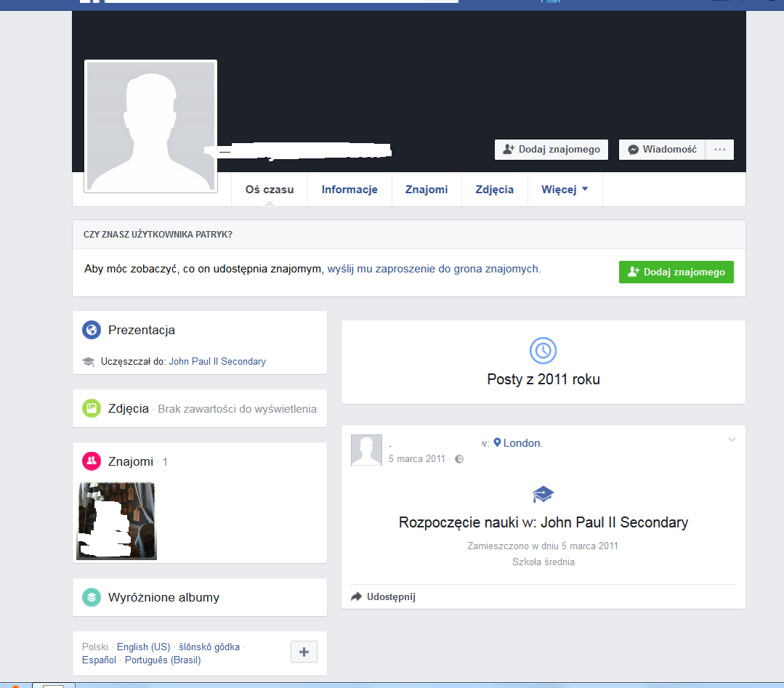Click the green Zdjęcia photo icon
Image resolution: width=784 pixels, height=688 pixels.
click(92, 408)
